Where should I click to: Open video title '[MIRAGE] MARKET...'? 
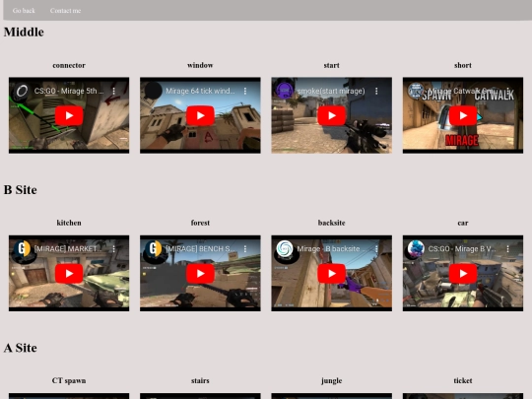pyautogui.click(x=68, y=248)
